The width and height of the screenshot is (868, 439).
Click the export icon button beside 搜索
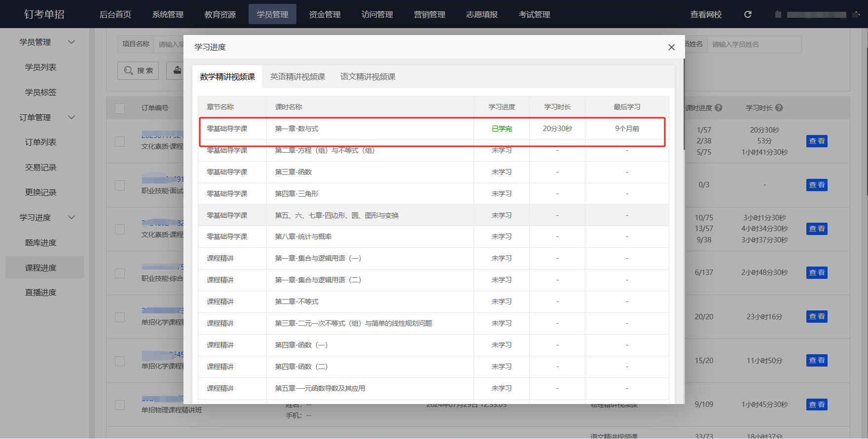tap(176, 70)
